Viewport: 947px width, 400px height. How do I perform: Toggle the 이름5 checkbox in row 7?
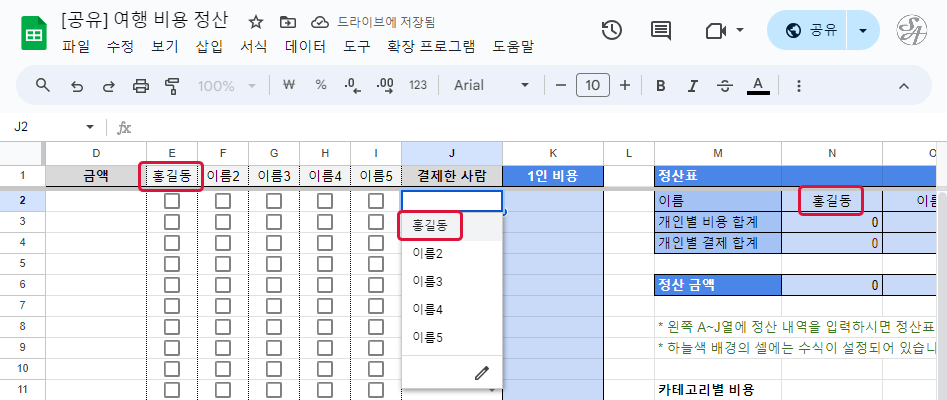376,306
